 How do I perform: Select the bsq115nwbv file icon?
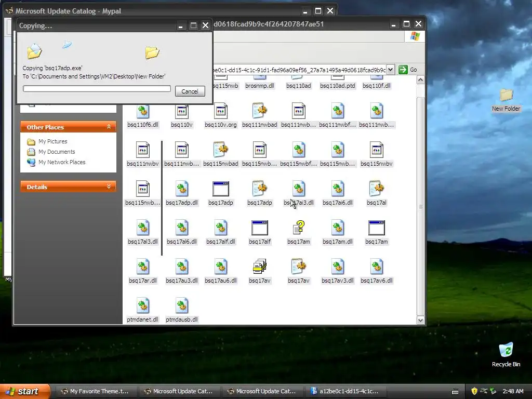click(377, 150)
